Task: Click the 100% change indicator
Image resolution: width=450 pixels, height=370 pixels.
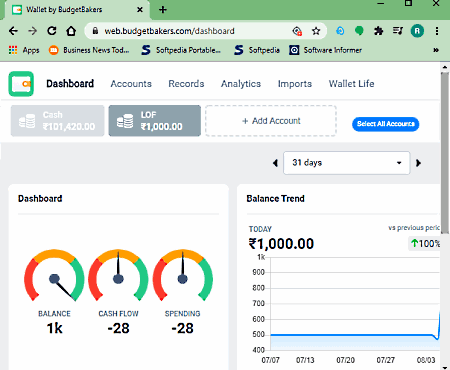Action: click(x=424, y=244)
